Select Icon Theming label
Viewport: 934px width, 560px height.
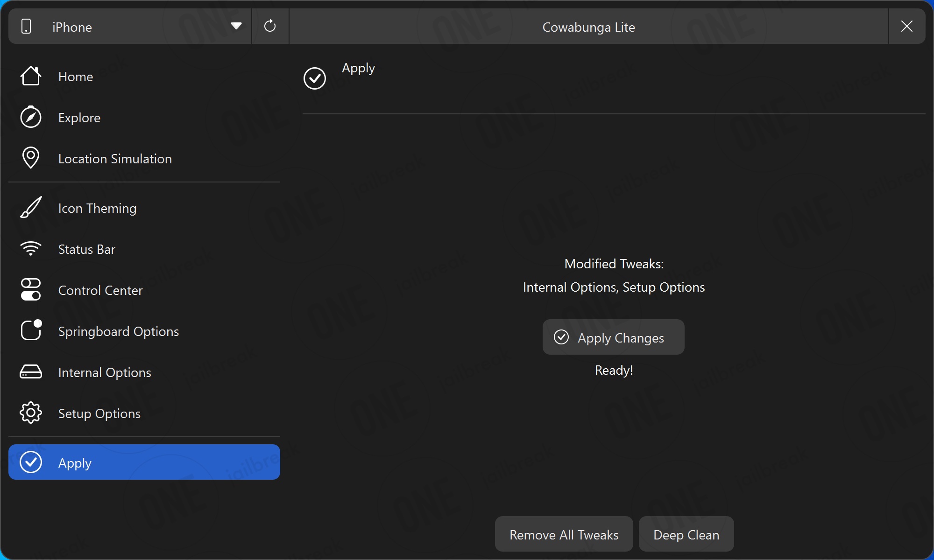click(97, 208)
